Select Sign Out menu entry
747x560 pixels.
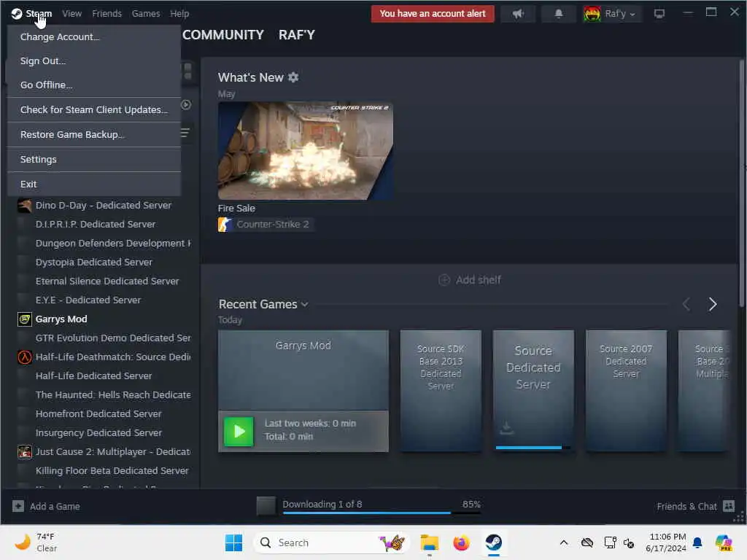[94, 61]
